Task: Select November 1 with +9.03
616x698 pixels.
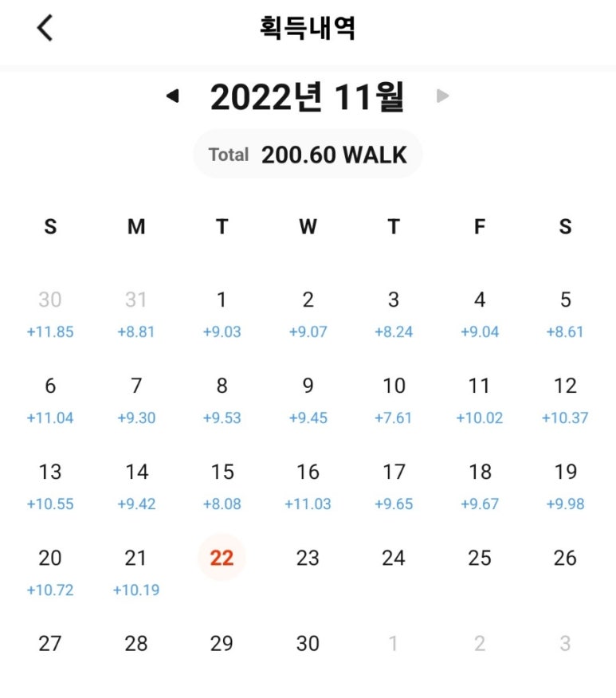Action: 222,314
